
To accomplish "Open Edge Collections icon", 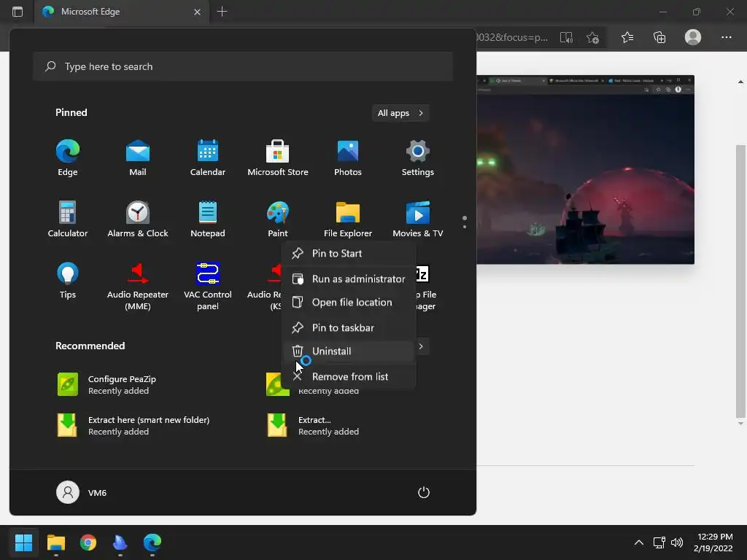I will point(659,37).
